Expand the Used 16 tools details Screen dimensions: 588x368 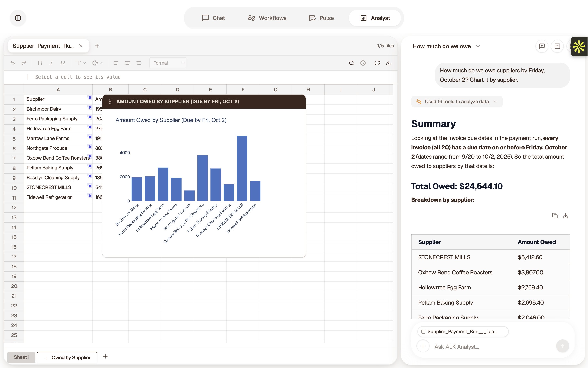click(x=457, y=102)
